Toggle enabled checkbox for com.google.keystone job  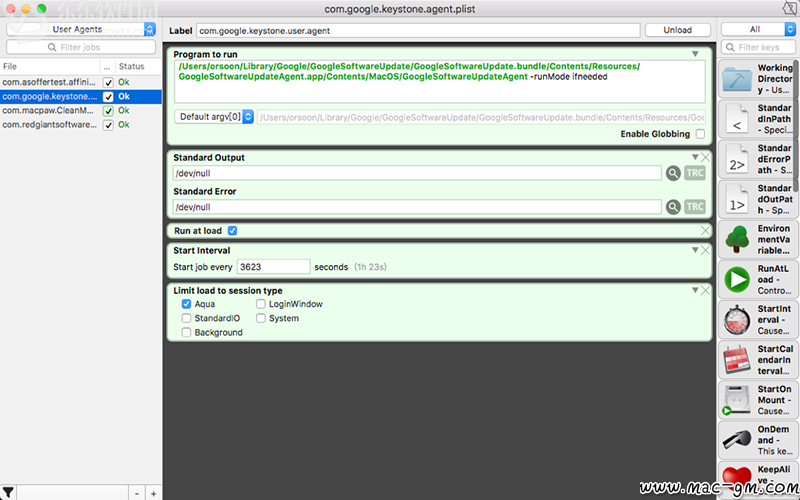[x=108, y=96]
